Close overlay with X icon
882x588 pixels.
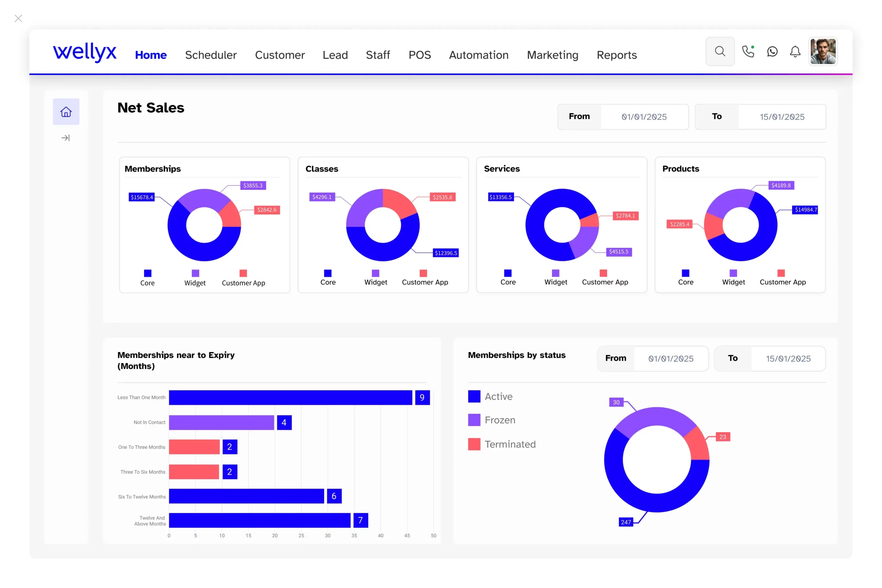click(x=18, y=18)
